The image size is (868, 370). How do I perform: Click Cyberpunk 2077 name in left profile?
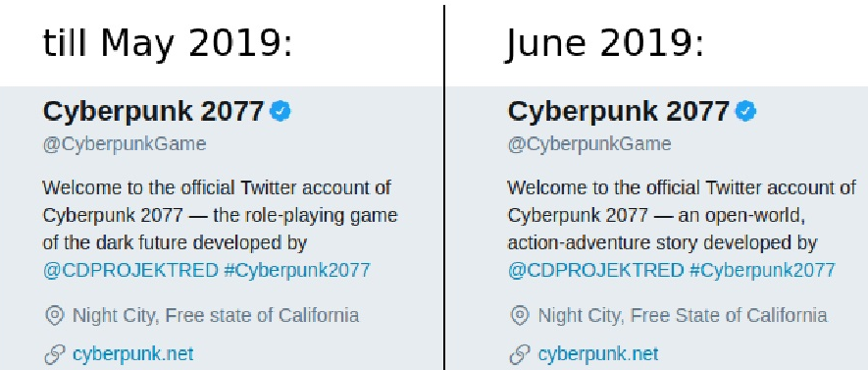coord(153,112)
